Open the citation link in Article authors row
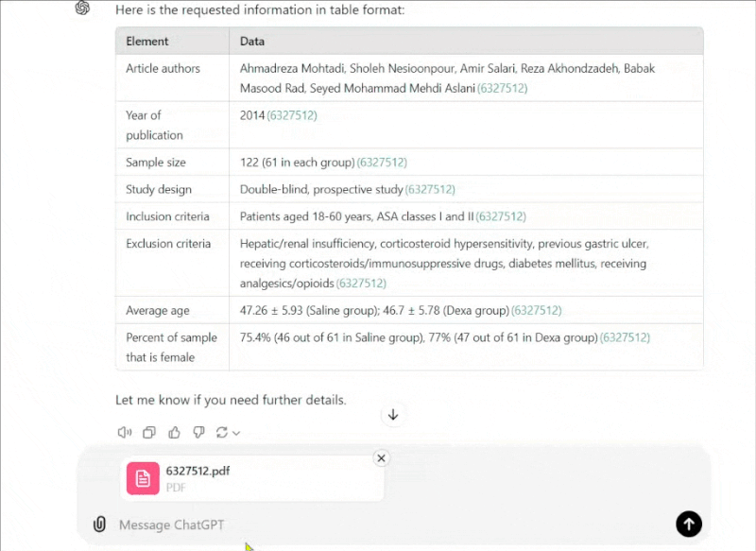This screenshot has width=756, height=551. click(x=502, y=89)
